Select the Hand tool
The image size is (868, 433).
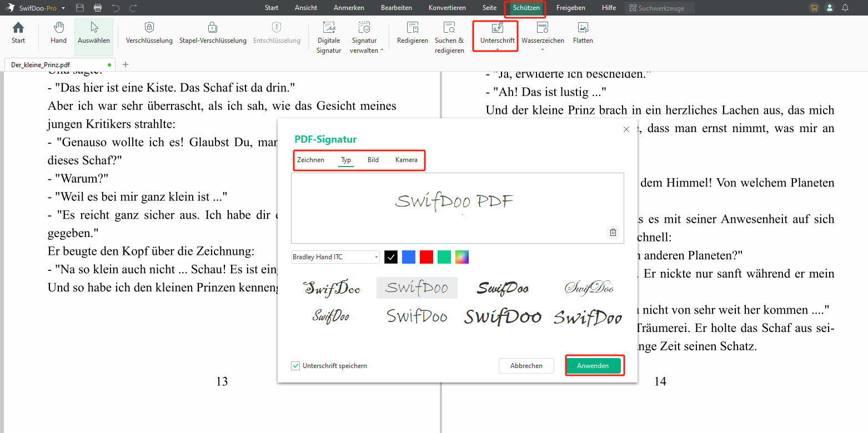click(58, 33)
